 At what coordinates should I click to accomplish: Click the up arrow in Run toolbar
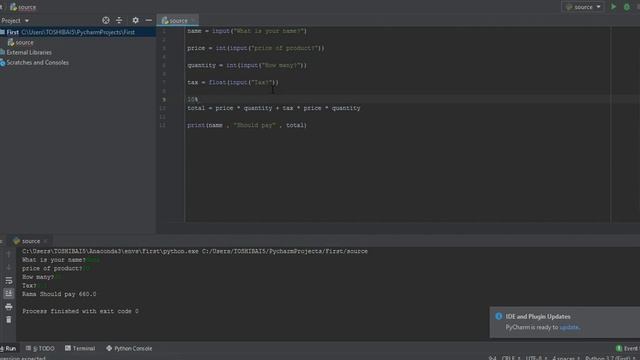[x=9, y=254]
